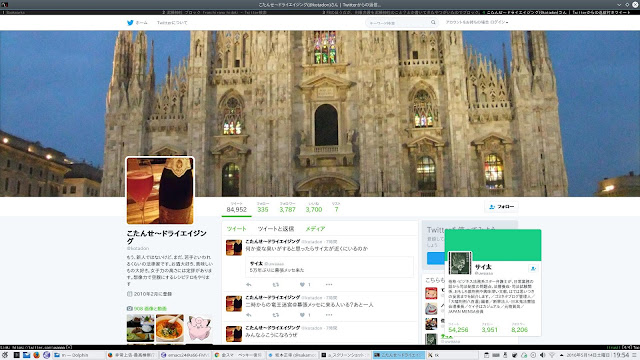The width and height of the screenshot is (640, 360).
Task: Reply to the second tweet
Action: [249, 315]
